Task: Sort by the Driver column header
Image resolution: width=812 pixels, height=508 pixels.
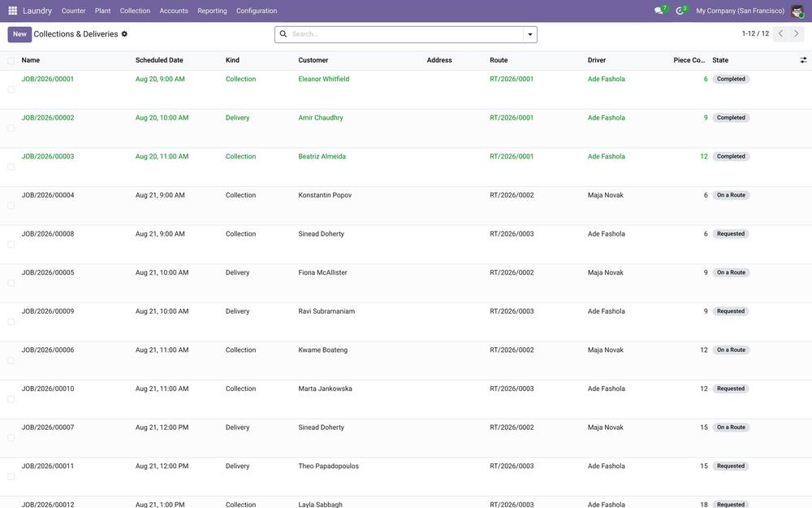Action: point(597,60)
